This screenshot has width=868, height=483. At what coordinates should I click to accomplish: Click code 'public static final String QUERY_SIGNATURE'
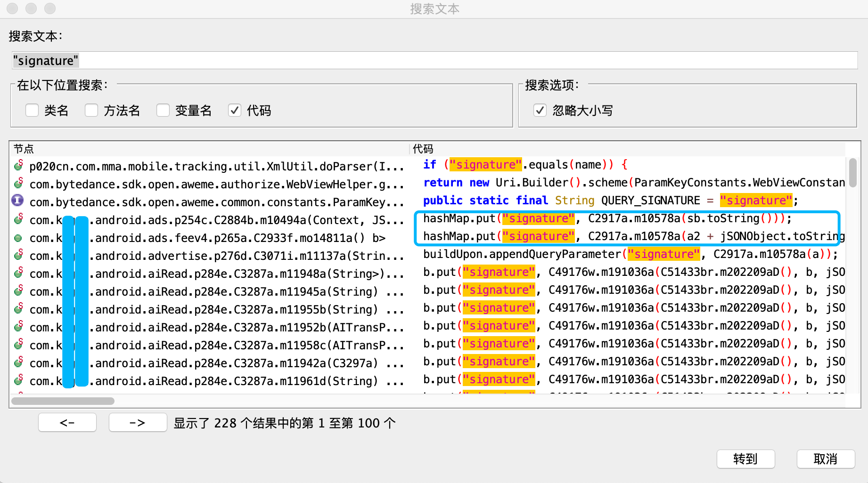click(610, 201)
